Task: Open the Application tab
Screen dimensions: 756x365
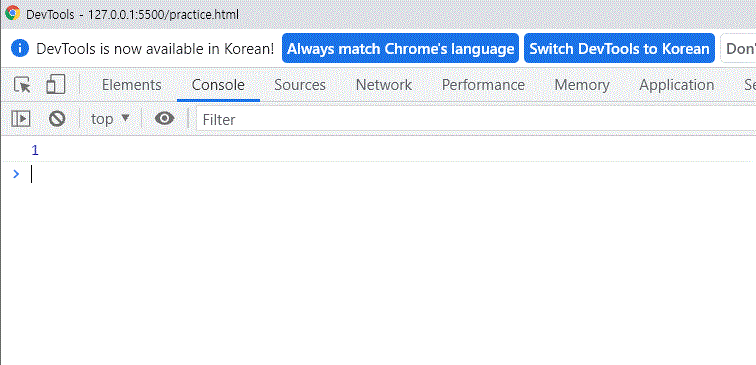Action: coord(676,85)
